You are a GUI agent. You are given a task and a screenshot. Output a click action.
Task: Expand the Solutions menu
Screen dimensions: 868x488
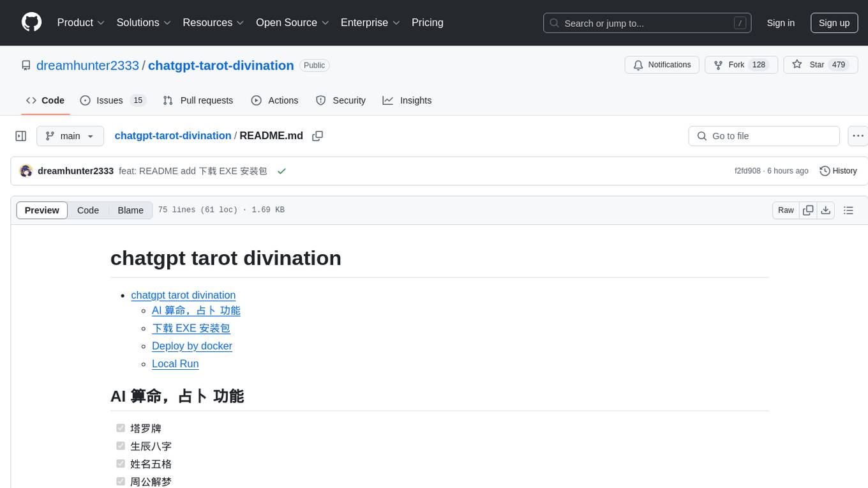pyautogui.click(x=144, y=22)
